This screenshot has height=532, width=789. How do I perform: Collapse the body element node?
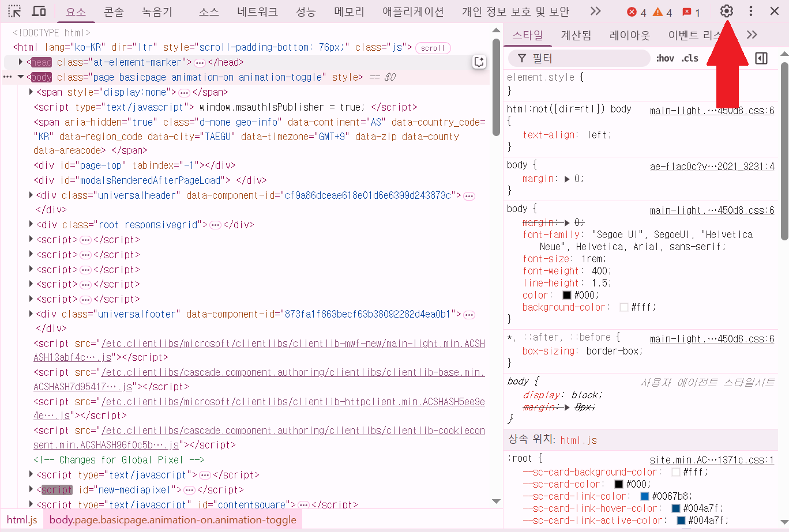pos(21,77)
